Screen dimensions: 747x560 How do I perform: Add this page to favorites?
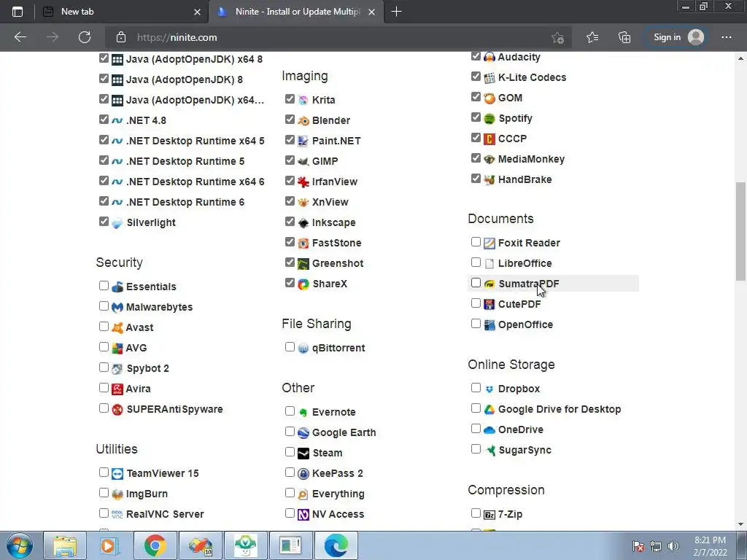point(557,37)
